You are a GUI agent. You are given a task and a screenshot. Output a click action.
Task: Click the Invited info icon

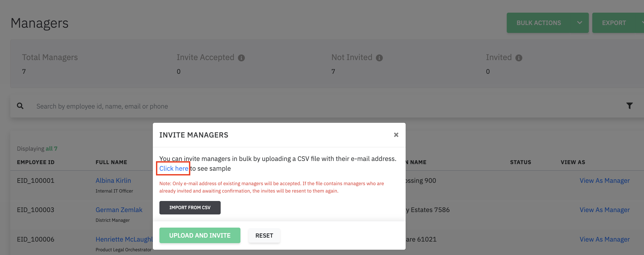click(x=519, y=58)
